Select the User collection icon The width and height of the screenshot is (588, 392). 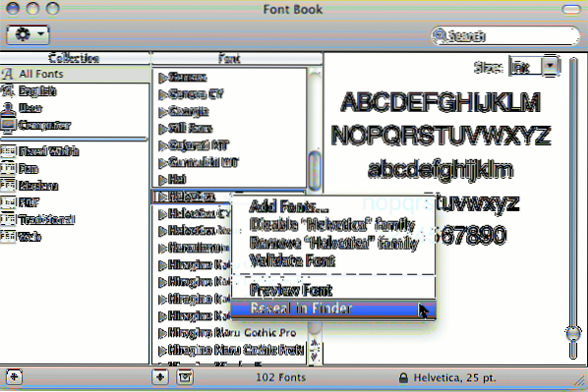tap(8, 108)
